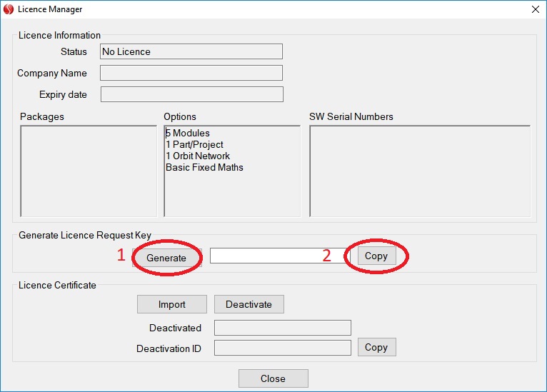The image size is (547, 392).
Task: Choose '1 Orbit Network' in Options
Action: 198,156
